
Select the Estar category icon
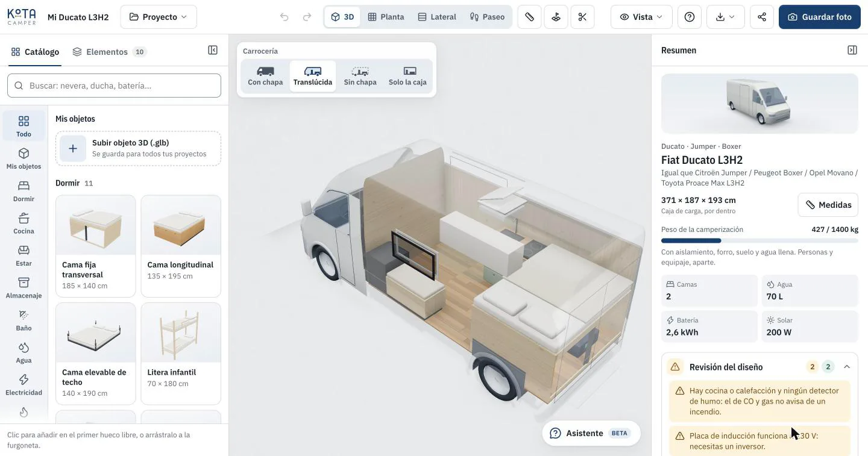click(x=24, y=256)
